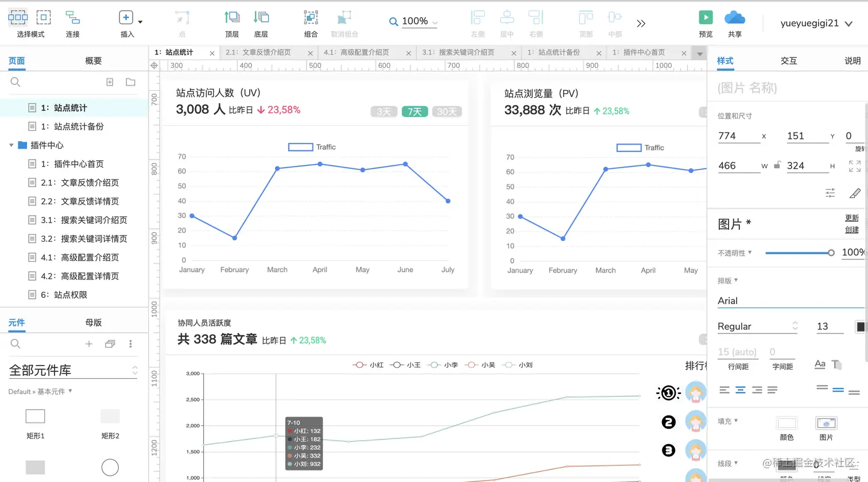Open the 插入 dropdown arrow

140,22
